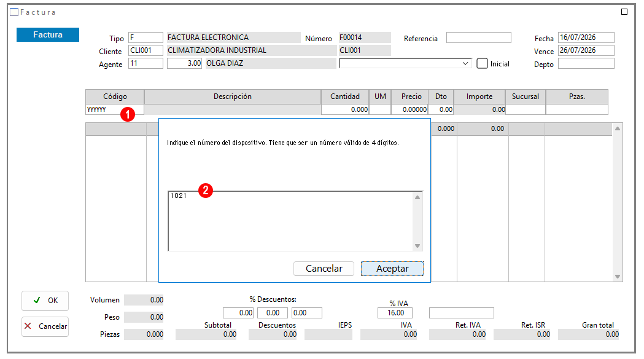
Task: Click the grid's scroll up arrow
Action: [x=618, y=128]
